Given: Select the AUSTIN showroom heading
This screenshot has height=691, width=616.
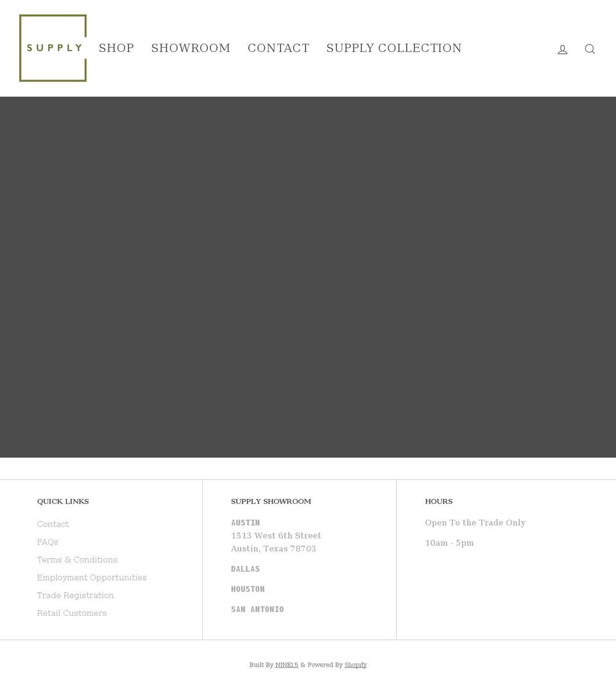Looking at the screenshot, I should [245, 523].
